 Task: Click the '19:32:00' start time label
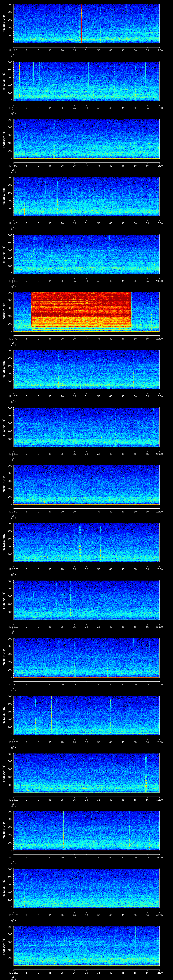[x=14, y=972]
